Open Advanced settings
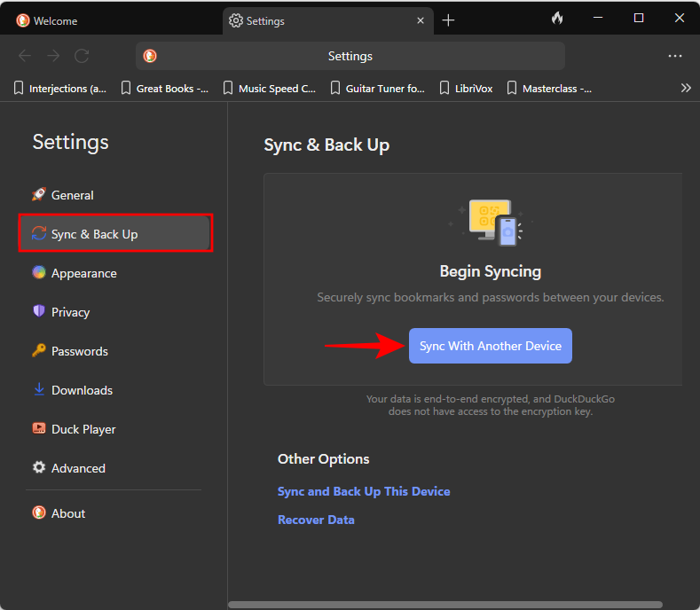700x610 pixels. point(115,468)
